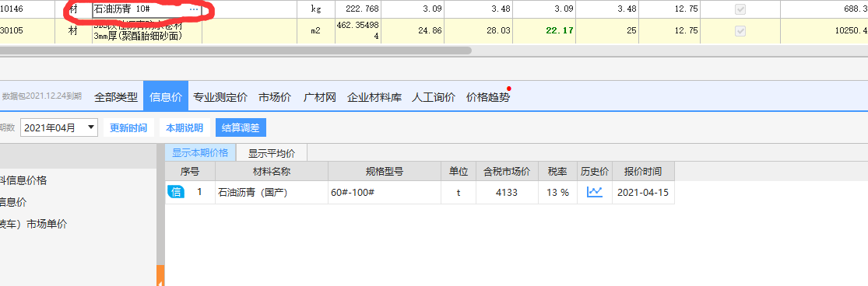Image resolution: width=868 pixels, height=286 pixels.
Task: Select 显示平均价 sub-tab
Action: 271,153
